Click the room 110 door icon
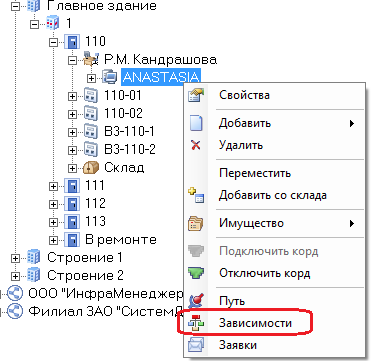The image size is (372, 361). coord(72,42)
